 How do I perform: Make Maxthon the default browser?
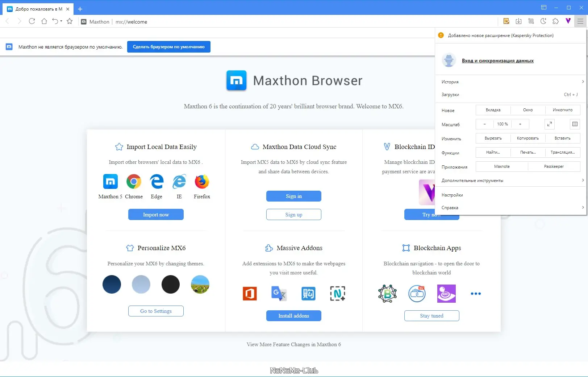(x=169, y=47)
